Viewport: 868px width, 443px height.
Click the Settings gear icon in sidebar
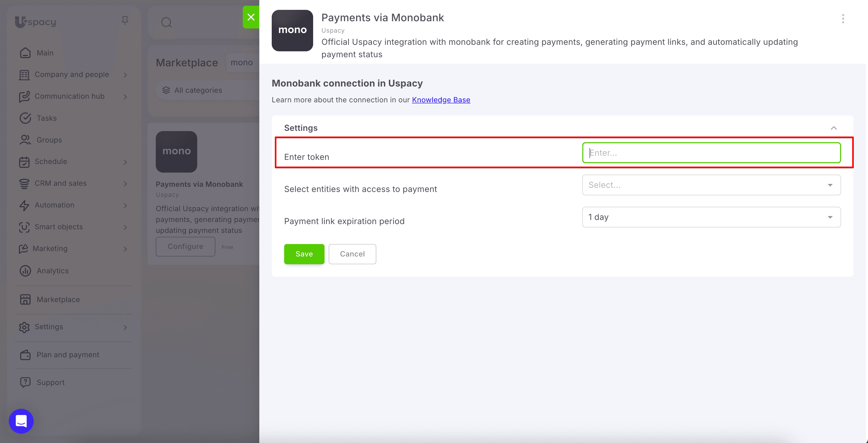(x=24, y=327)
